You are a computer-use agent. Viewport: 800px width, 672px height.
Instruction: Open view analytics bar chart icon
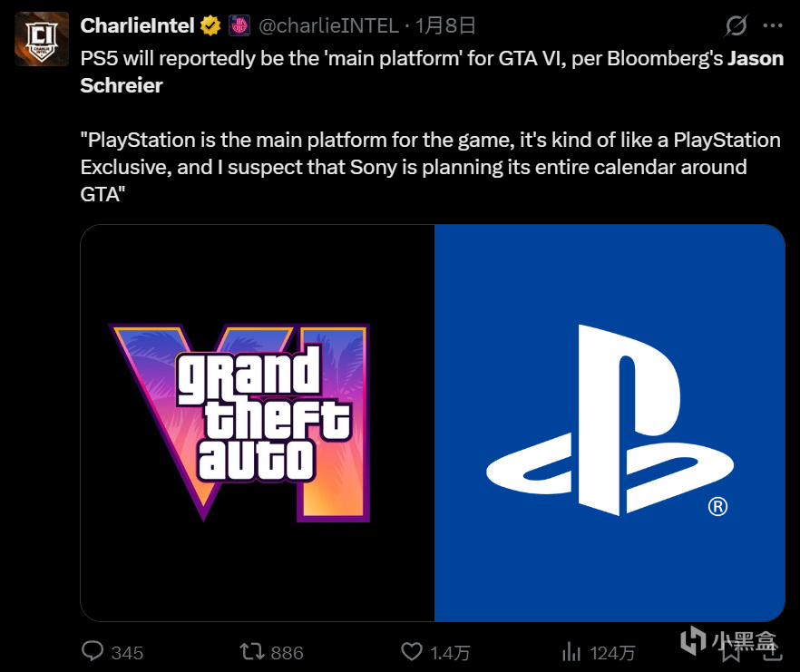tap(571, 651)
